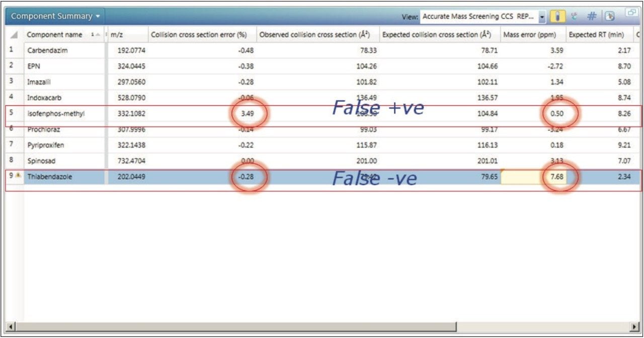The image size is (644, 338).
Task: Click the Accurate Mass Screening CCS view field
Action: pyautogui.click(x=479, y=17)
